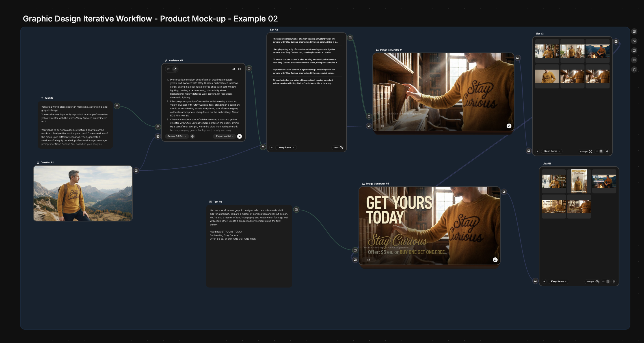This screenshot has height=343, width=644.
Task: Copy Assistant #1 output with copy icon
Action: [234, 69]
